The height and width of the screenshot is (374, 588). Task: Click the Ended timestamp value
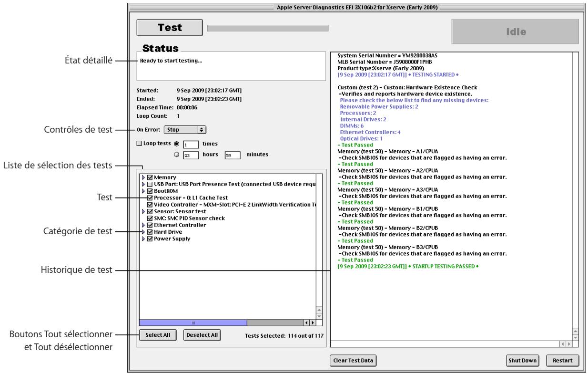[x=209, y=99]
